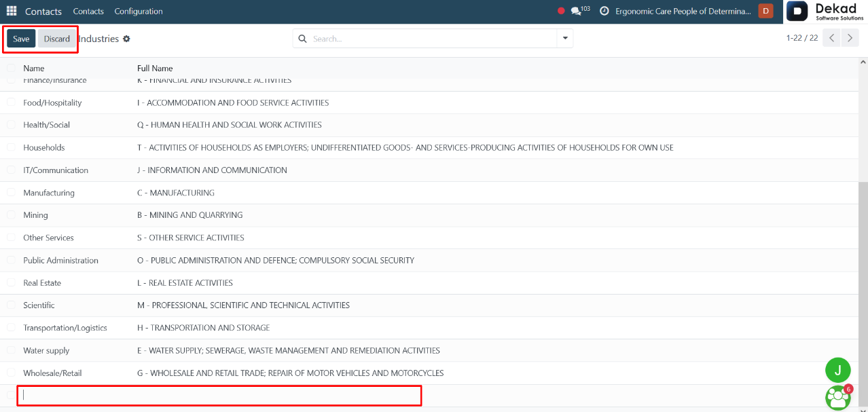The image size is (868, 412).
Task: Check the Health/Social row checkbox
Action: [x=11, y=125]
